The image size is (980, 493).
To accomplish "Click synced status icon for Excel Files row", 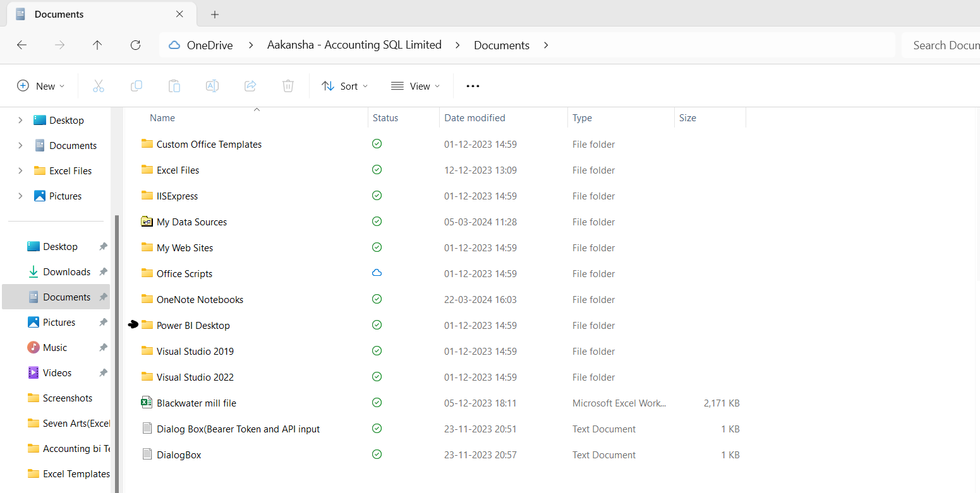I will (377, 170).
